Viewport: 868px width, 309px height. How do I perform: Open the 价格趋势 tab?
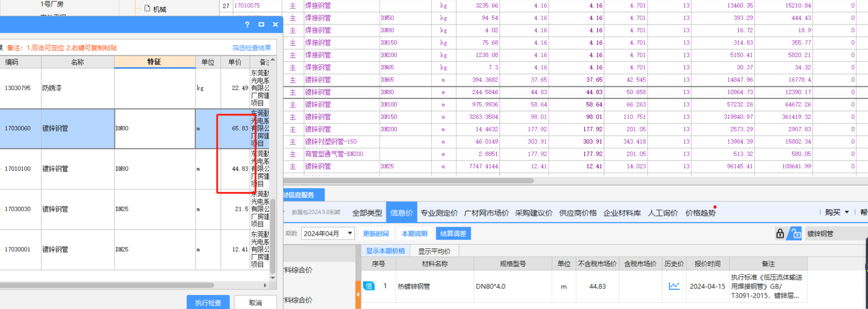[x=700, y=213]
